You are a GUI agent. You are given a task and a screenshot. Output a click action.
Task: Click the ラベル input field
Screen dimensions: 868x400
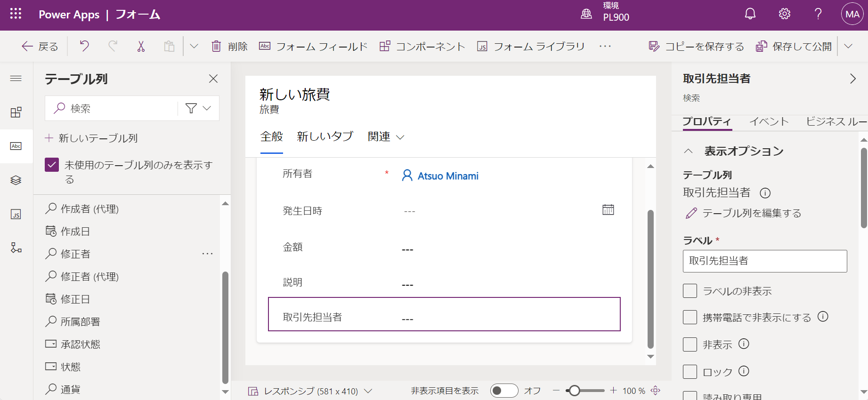[765, 261]
